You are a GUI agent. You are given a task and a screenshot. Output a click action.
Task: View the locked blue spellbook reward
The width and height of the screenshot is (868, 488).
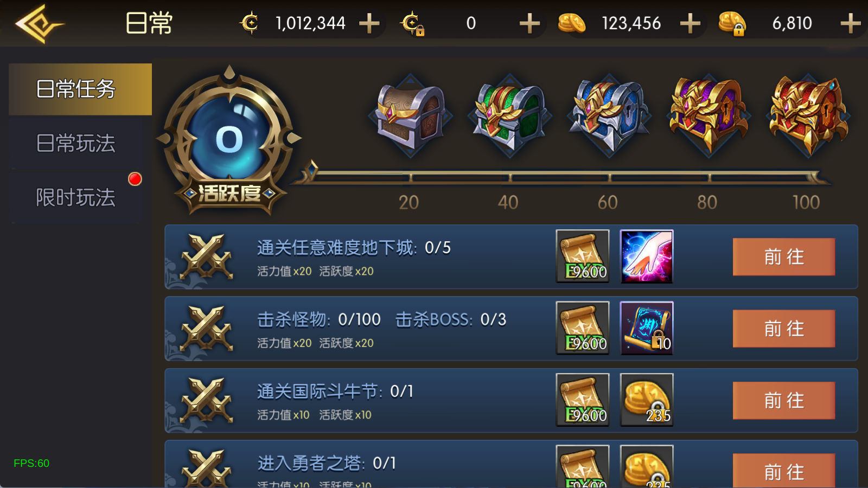(x=647, y=328)
